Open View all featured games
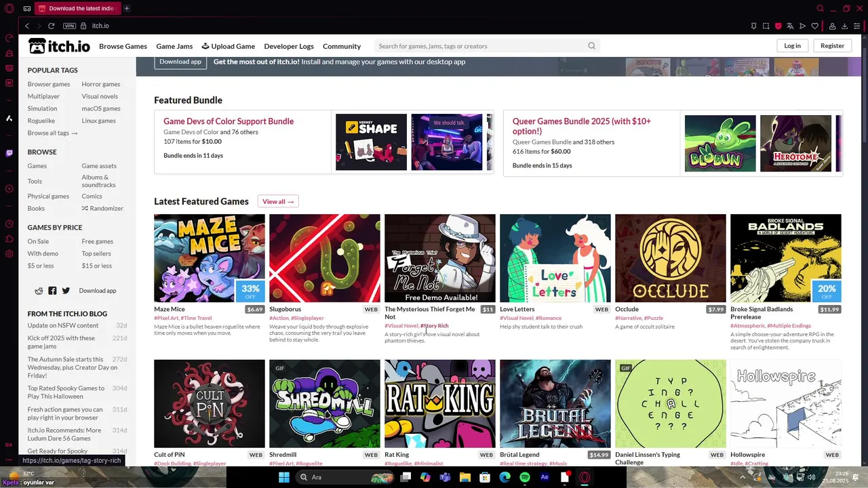 coord(278,201)
